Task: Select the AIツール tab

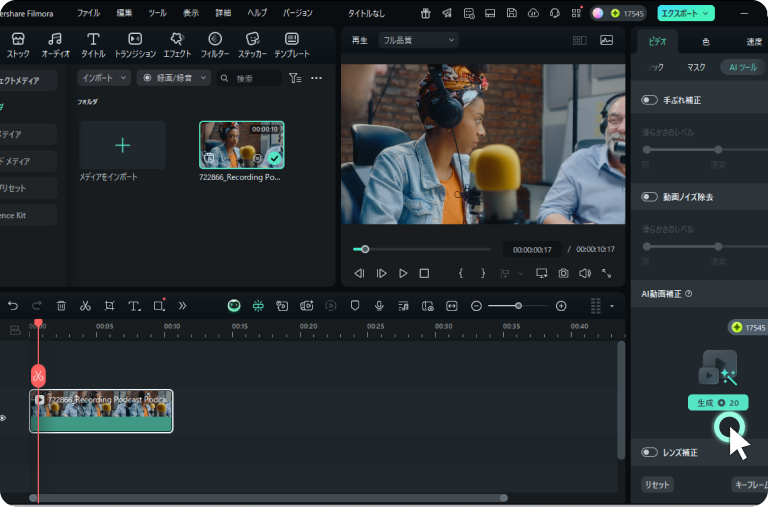Action: pyautogui.click(x=743, y=67)
